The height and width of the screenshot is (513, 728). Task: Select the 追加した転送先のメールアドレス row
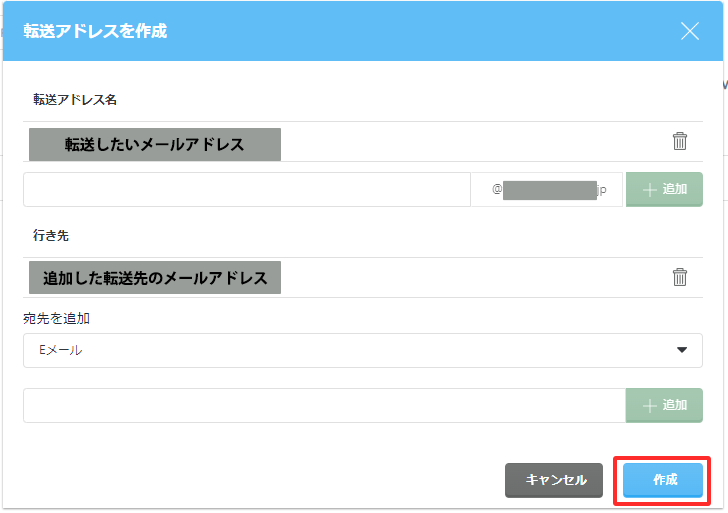(x=155, y=278)
